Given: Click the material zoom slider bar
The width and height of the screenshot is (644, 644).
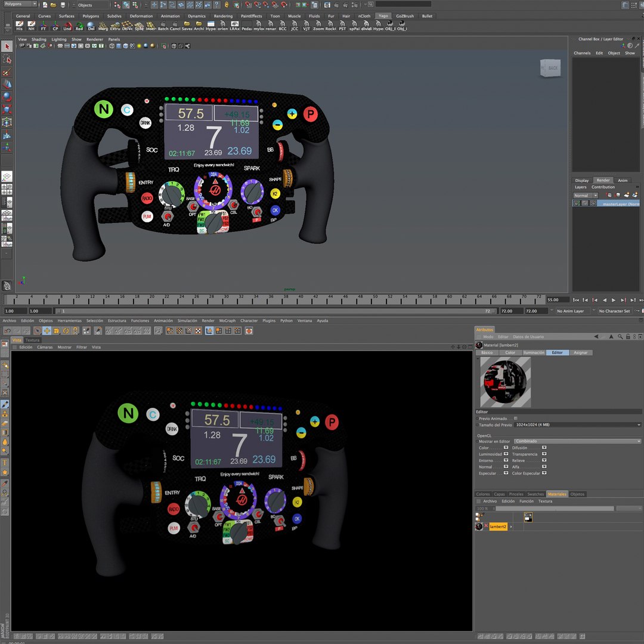Looking at the screenshot, I should pyautogui.click(x=555, y=509).
